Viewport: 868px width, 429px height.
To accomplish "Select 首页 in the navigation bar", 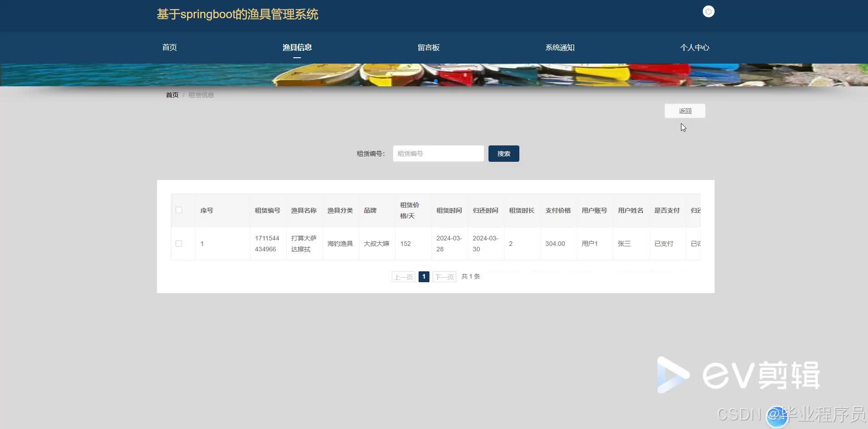I will click(169, 47).
